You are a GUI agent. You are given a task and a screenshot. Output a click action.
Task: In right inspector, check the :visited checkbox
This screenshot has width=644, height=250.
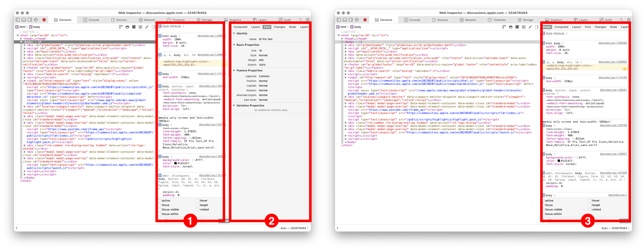click(x=589, y=209)
